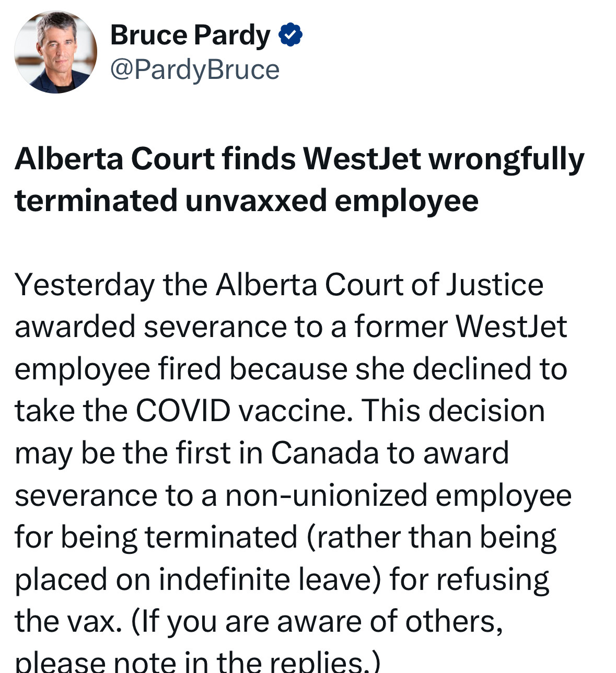Image resolution: width=616 pixels, height=673 pixels.
Task: Open Bruce Pardy's profile photo
Action: pyautogui.click(x=56, y=52)
